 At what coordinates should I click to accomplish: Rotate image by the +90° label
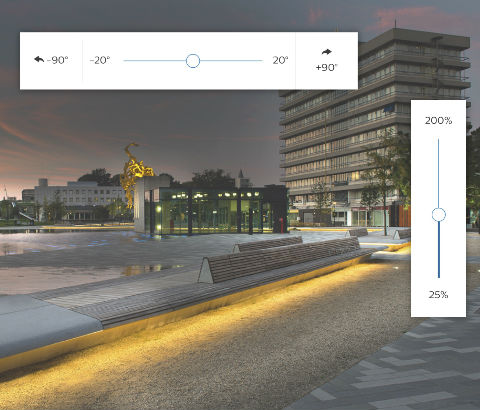coord(327,67)
